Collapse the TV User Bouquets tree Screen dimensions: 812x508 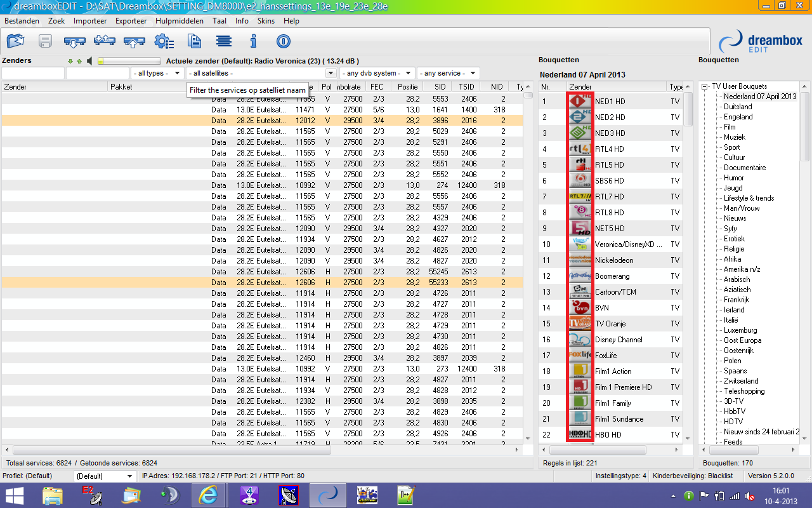tap(704, 86)
